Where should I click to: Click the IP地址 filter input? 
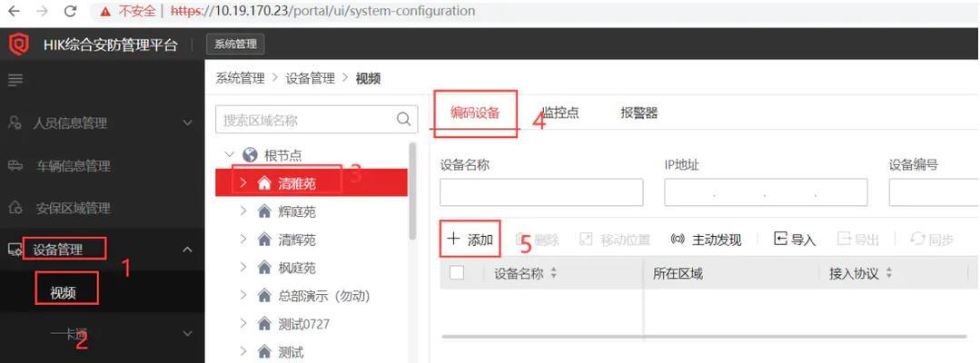tap(766, 192)
